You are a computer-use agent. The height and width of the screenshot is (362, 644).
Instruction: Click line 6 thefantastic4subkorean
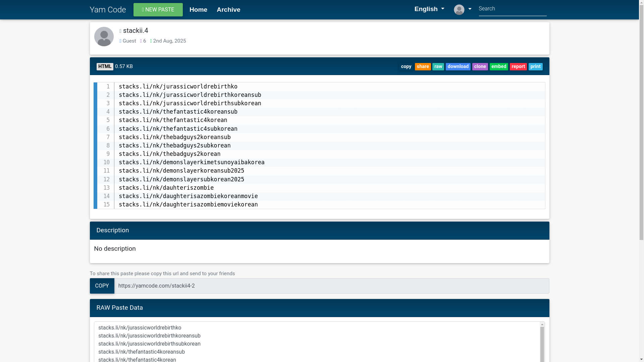pos(178,129)
